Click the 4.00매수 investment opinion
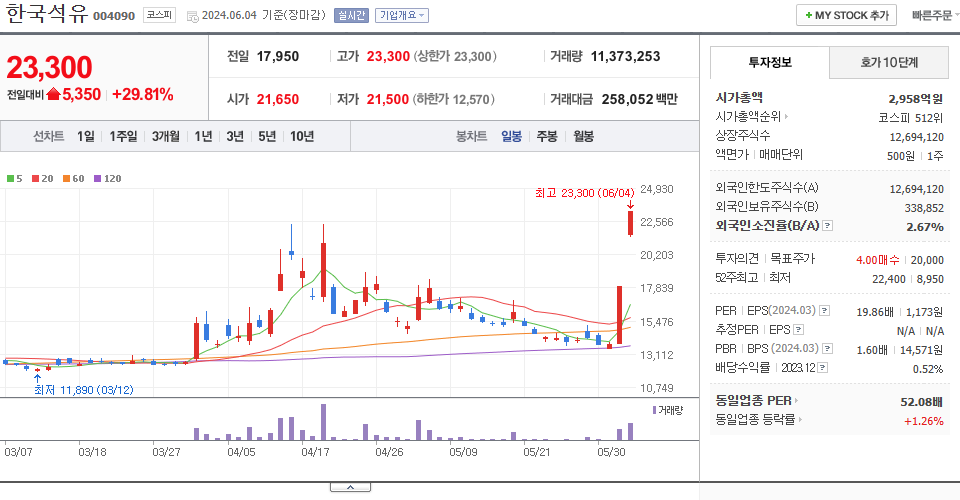 [877, 260]
